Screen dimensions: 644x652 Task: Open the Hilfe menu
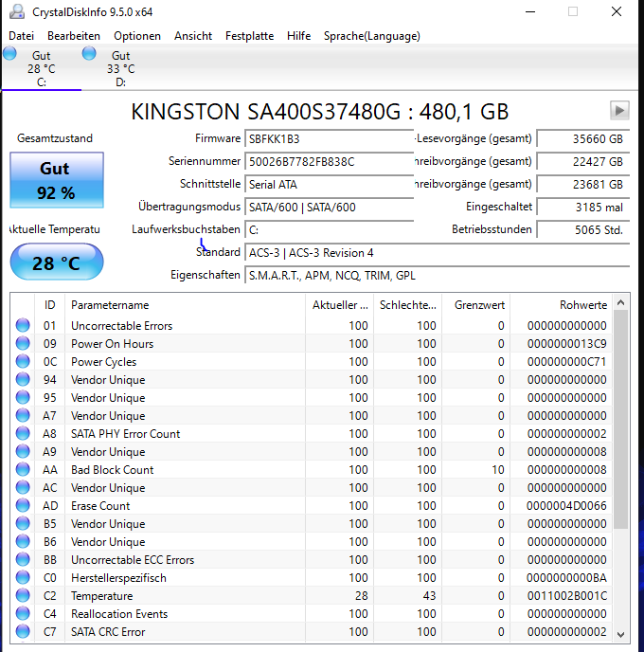tap(298, 36)
